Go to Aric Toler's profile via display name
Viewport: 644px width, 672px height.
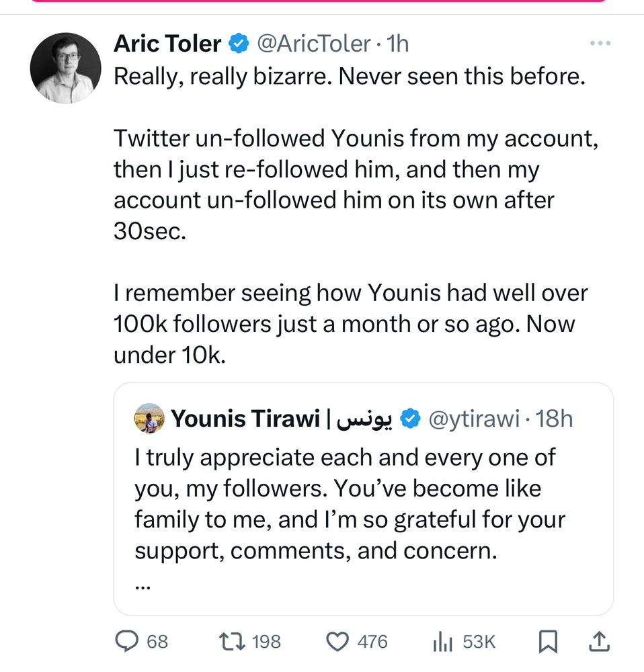tap(167, 44)
